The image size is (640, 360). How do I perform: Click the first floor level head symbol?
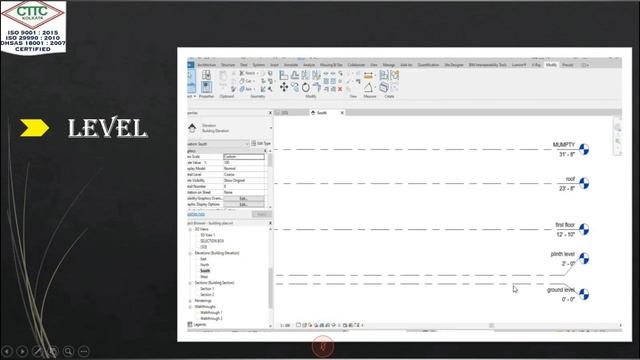pos(584,229)
